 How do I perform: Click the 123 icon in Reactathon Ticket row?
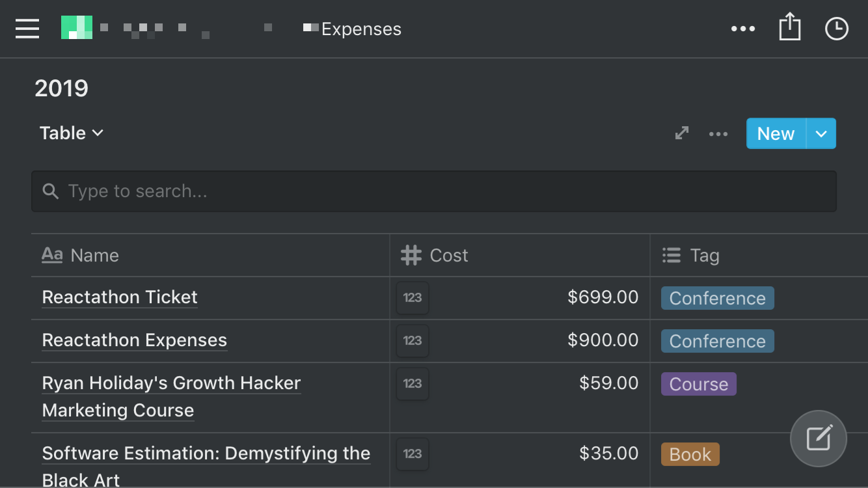(x=413, y=298)
